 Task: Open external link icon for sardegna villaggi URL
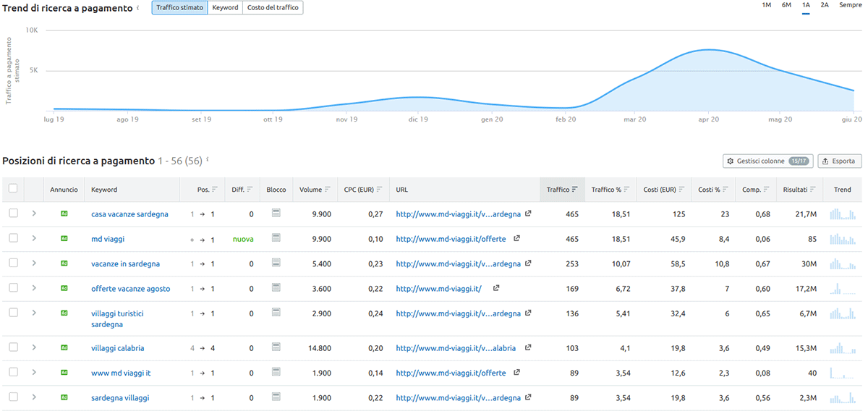click(528, 398)
